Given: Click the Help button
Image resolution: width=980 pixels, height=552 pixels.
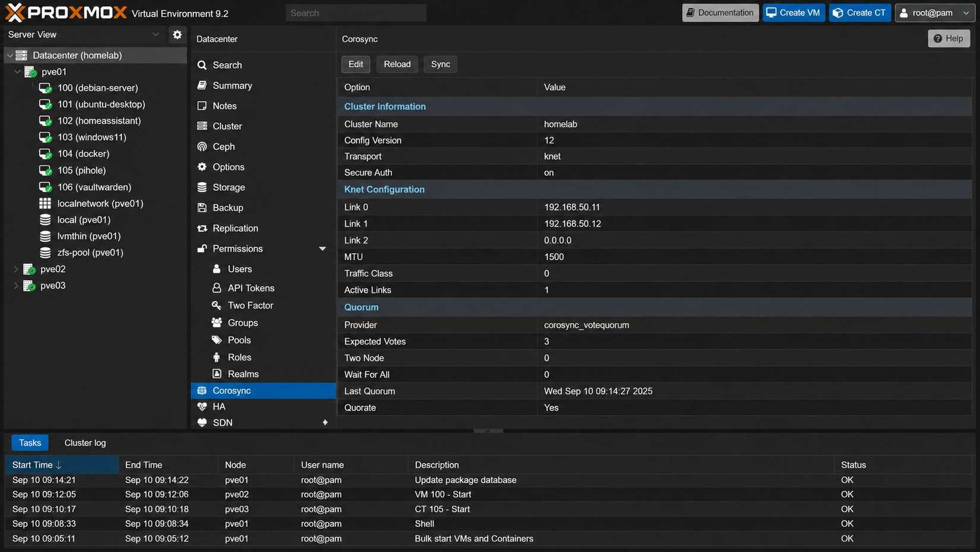Looking at the screenshot, I should 949,39.
